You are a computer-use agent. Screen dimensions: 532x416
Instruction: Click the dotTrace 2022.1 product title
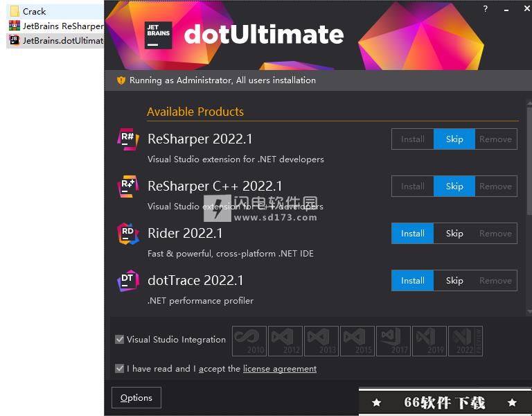click(x=195, y=281)
